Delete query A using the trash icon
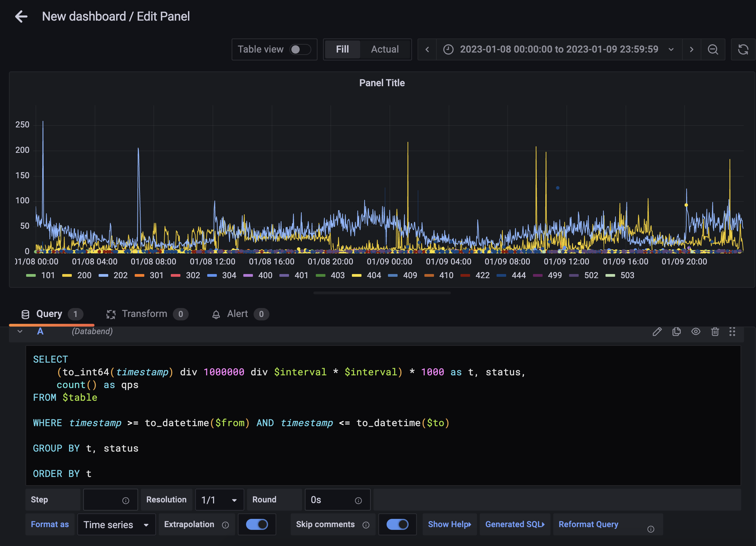This screenshot has height=546, width=756. tap(715, 331)
